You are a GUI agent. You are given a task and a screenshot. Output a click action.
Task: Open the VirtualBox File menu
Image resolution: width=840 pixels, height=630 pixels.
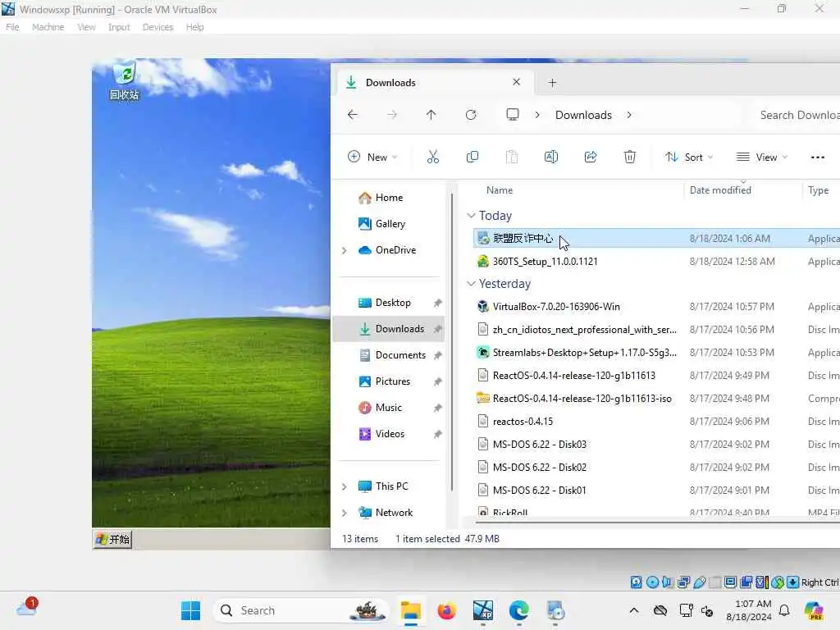pyautogui.click(x=12, y=27)
